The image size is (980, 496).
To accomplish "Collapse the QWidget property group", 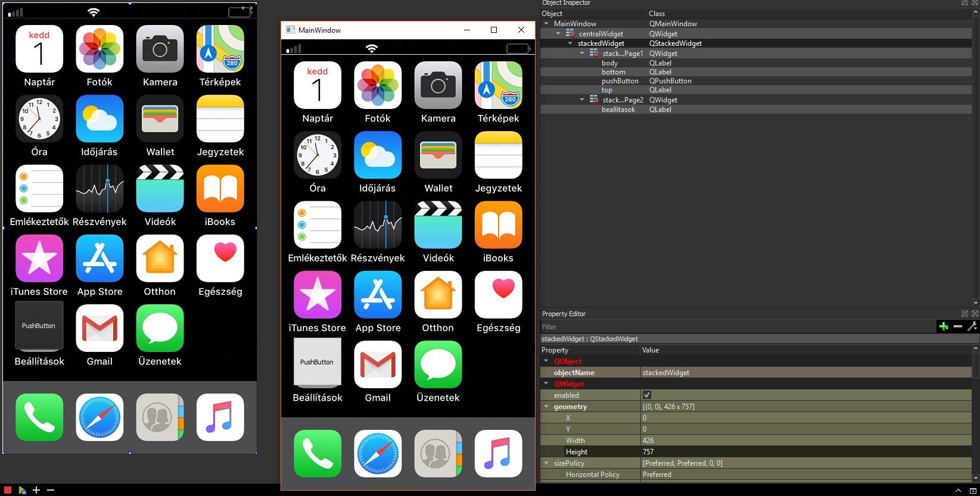I will coord(546,383).
